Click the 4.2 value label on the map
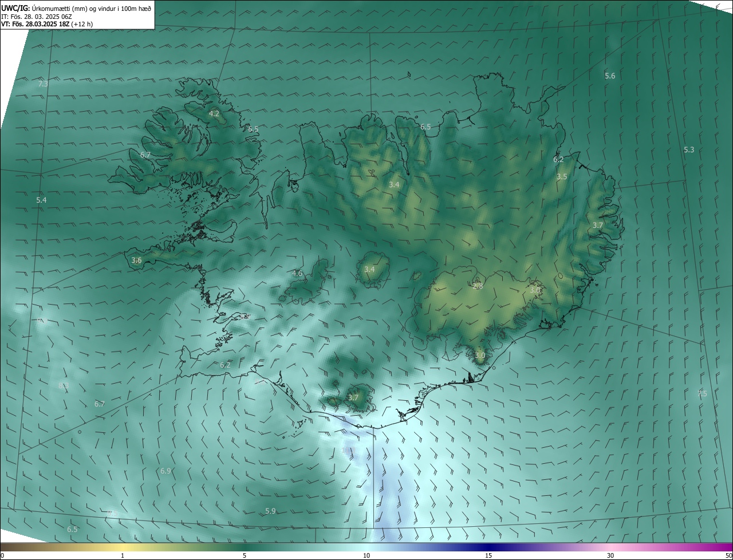 [x=214, y=114]
